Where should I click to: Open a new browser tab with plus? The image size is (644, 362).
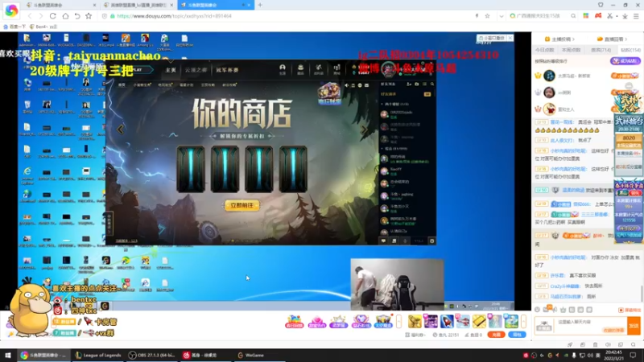pos(260,5)
